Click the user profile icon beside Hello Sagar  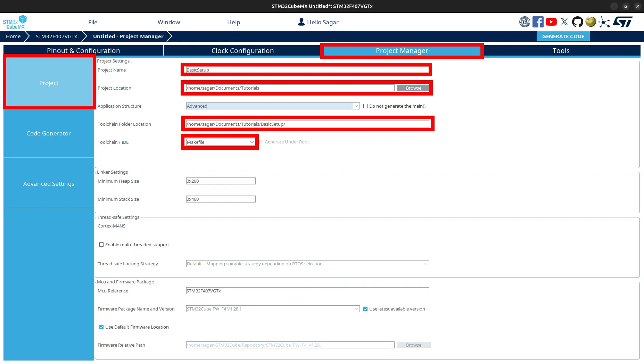(301, 22)
